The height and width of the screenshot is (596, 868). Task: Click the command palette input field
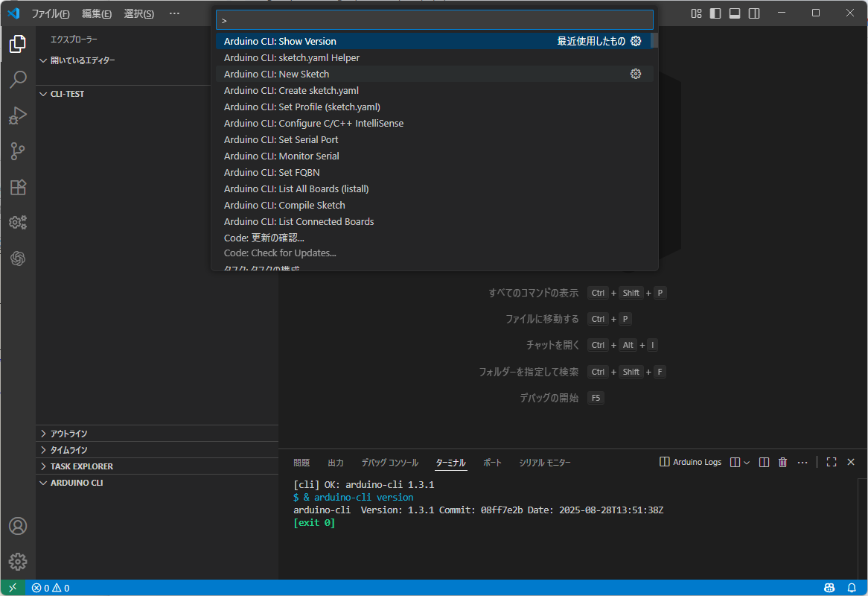(434, 20)
